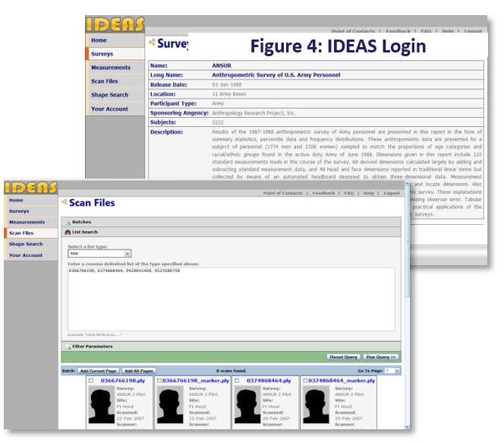Click the '8 scans found.' status text

pos(231,371)
